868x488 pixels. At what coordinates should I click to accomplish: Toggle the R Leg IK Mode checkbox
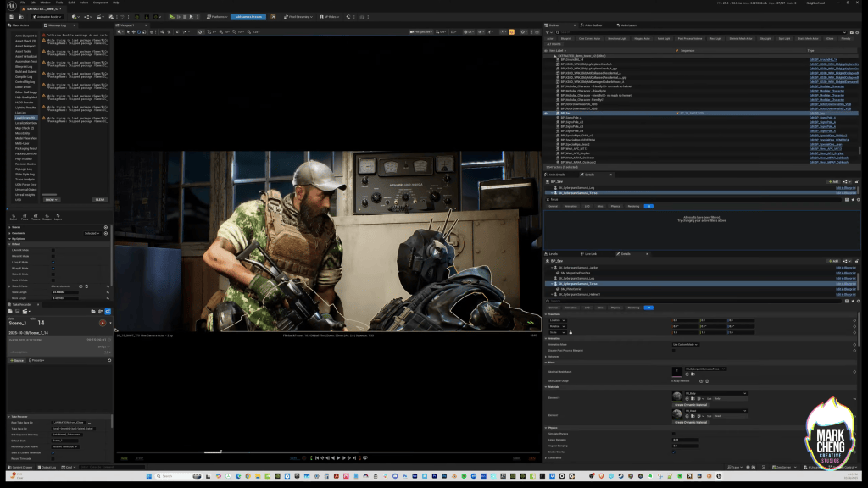point(53,269)
